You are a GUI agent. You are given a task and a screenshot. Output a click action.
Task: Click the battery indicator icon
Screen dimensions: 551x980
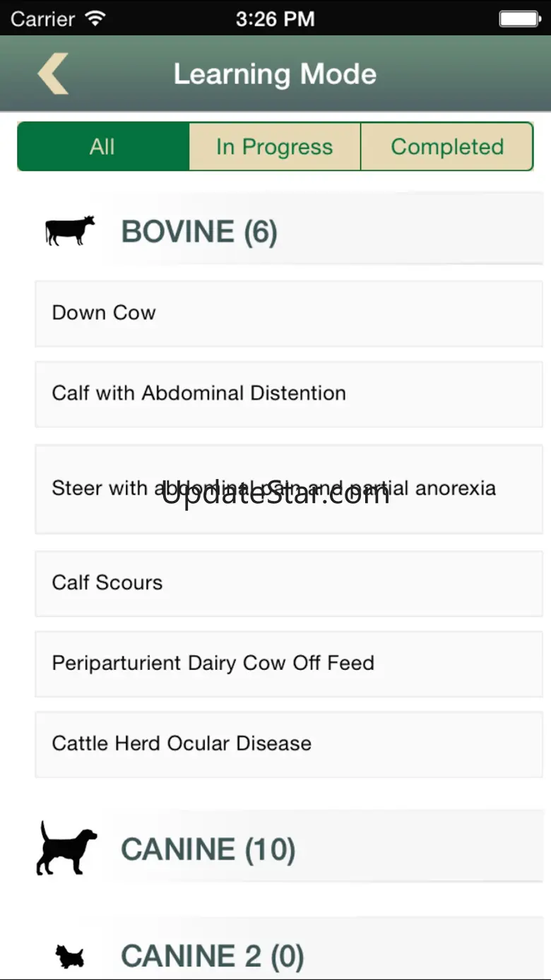[519, 18]
